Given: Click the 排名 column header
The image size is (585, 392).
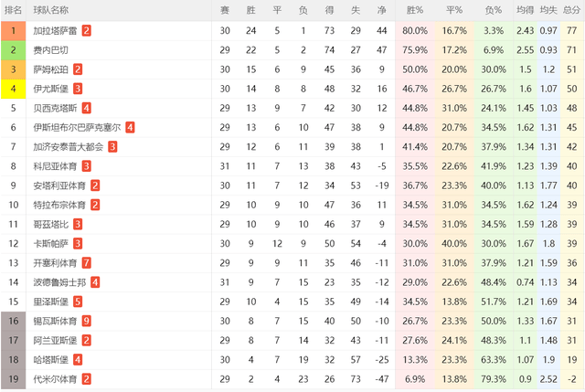Looking at the screenshot, I should (x=14, y=10).
